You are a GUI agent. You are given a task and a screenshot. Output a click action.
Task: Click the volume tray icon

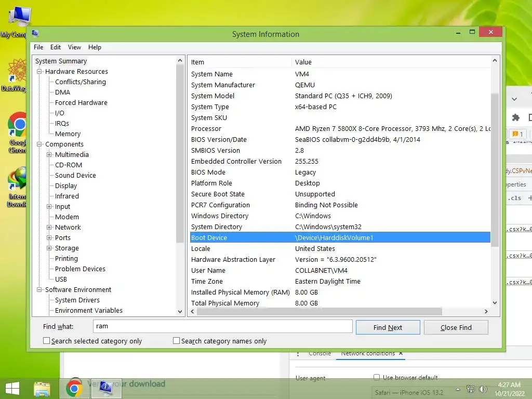click(483, 389)
